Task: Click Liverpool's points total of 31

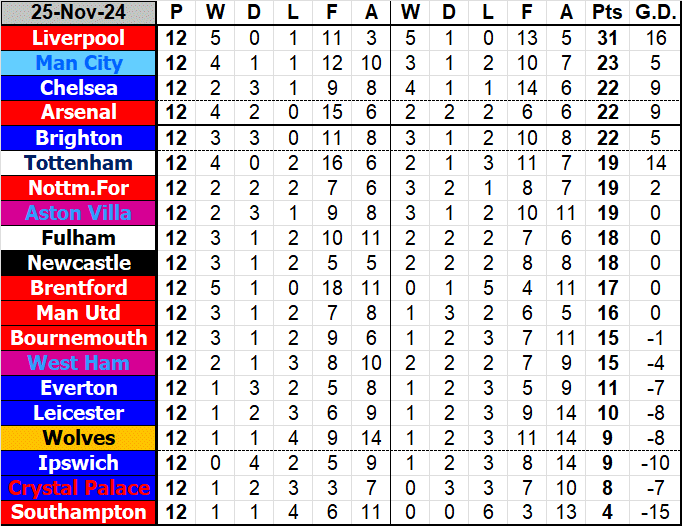Action: (605, 39)
